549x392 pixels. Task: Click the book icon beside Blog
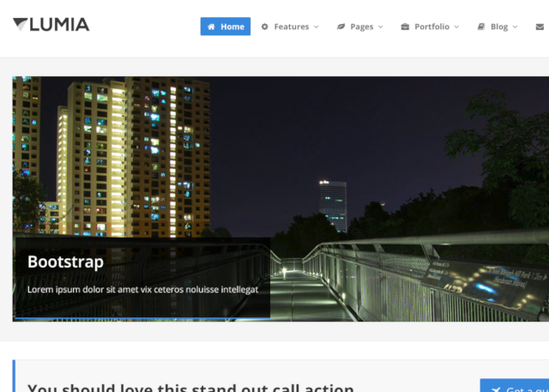[x=481, y=27]
